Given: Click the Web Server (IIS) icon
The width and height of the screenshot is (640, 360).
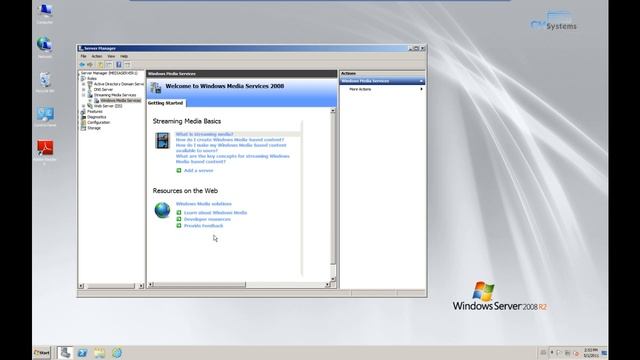Looking at the screenshot, I should coord(90,106).
